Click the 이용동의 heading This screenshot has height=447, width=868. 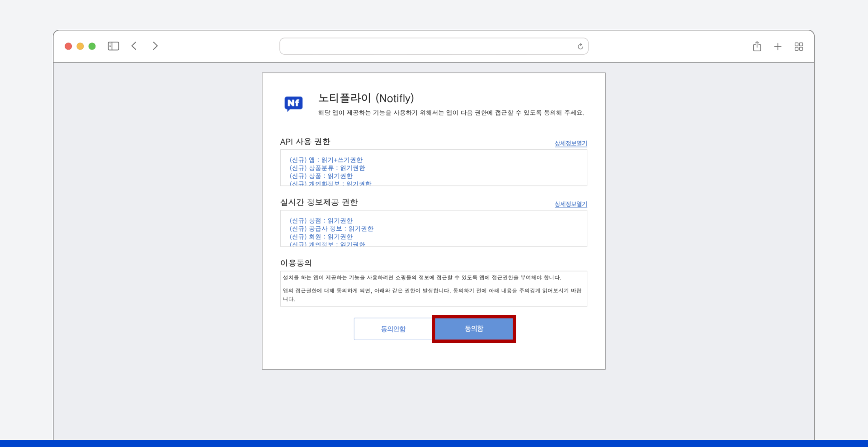(x=296, y=263)
